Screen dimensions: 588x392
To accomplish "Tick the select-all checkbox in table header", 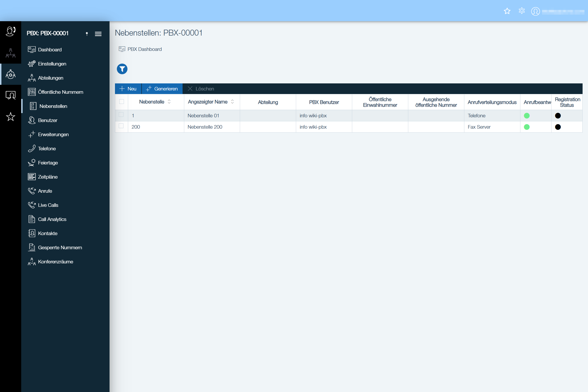I will [x=122, y=102].
